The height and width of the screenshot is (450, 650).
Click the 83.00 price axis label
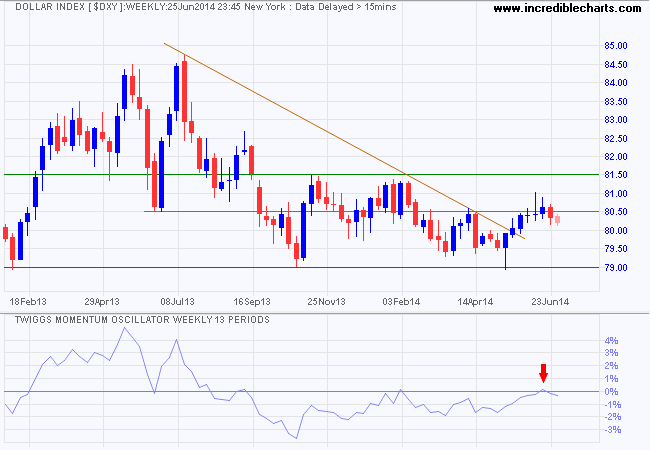[616, 120]
